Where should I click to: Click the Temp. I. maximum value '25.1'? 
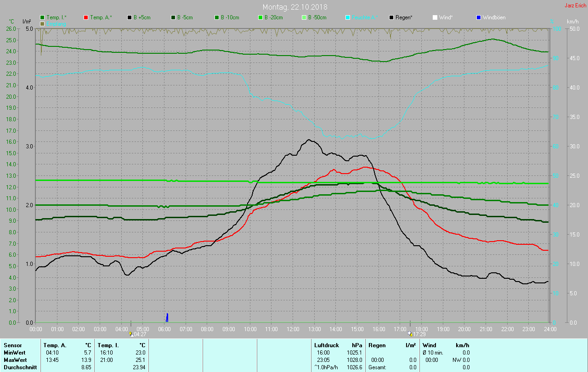[140, 360]
